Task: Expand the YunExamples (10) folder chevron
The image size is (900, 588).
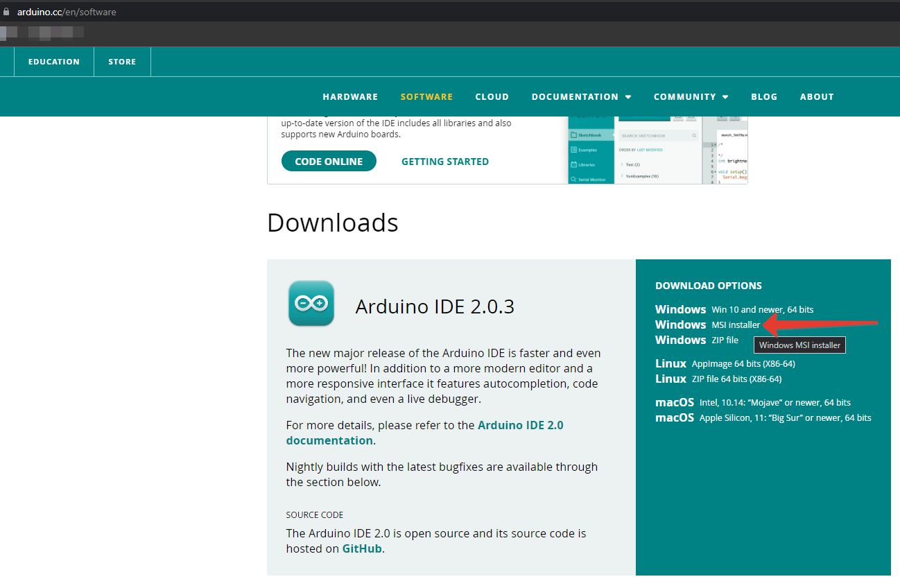Action: click(622, 176)
